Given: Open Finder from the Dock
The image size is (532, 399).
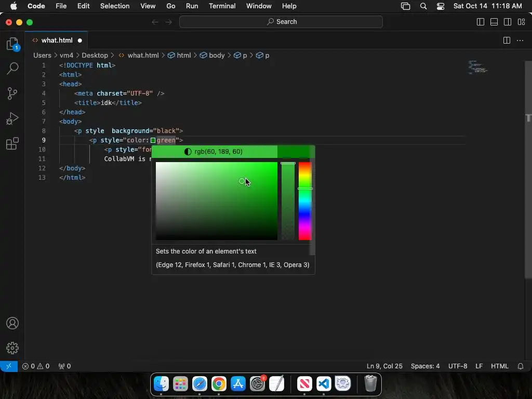Looking at the screenshot, I should (161, 384).
